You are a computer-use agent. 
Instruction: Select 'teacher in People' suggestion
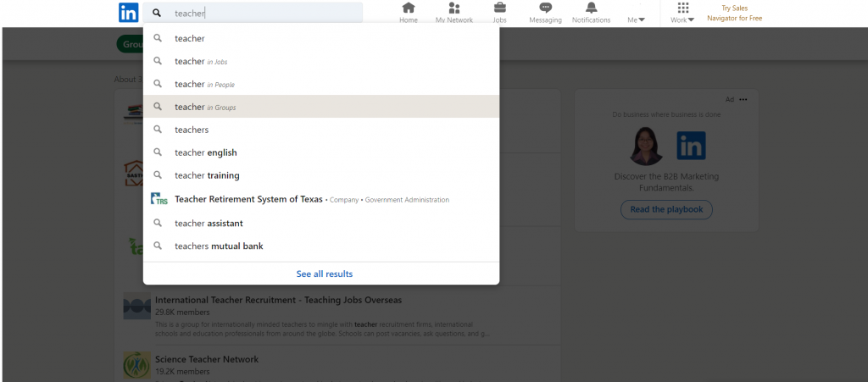pyautogui.click(x=321, y=84)
